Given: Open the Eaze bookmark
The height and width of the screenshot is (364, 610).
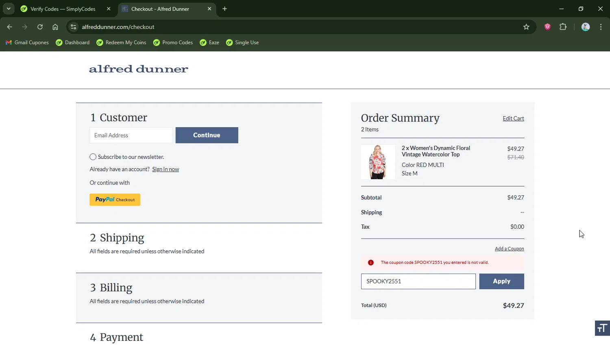Looking at the screenshot, I should 210,43.
